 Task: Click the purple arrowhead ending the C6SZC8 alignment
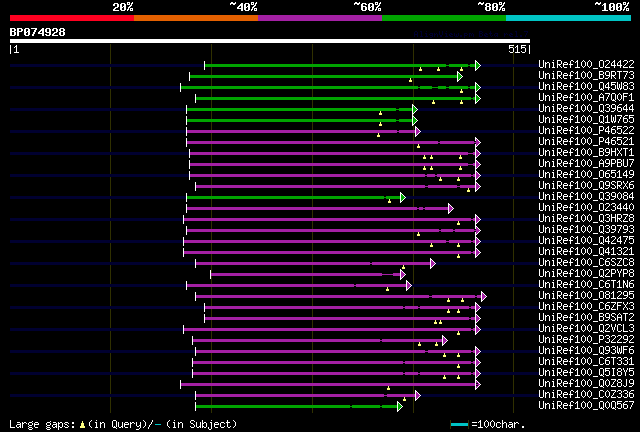[x=433, y=264]
